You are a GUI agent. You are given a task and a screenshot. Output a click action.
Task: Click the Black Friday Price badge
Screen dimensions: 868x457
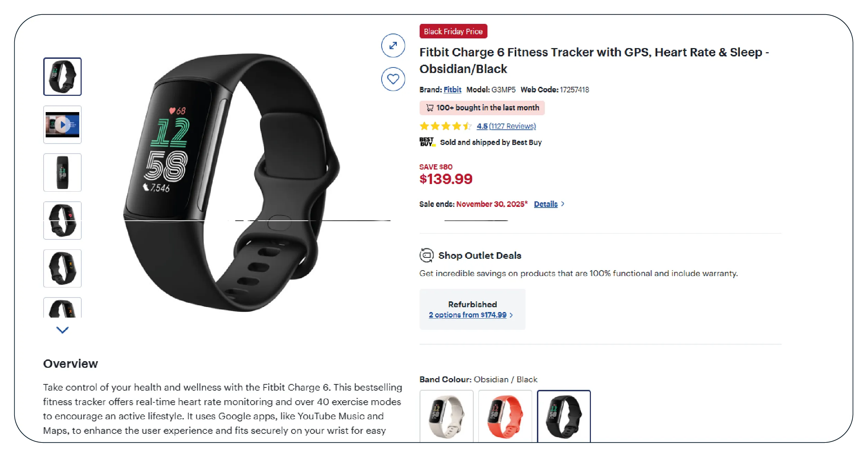point(453,31)
